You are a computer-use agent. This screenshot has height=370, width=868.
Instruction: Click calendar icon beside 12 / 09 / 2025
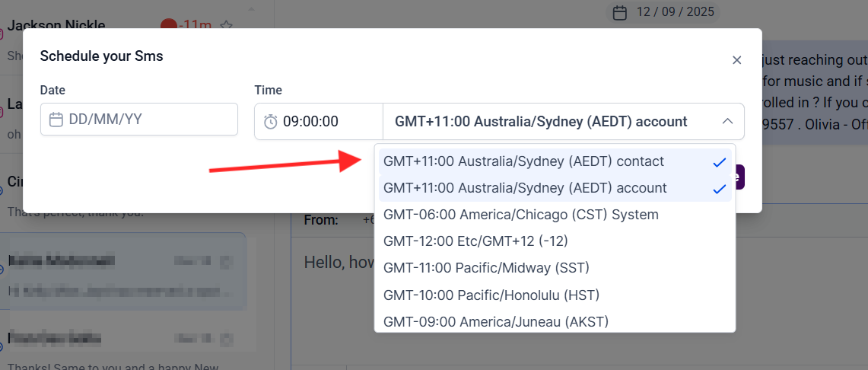pyautogui.click(x=621, y=11)
